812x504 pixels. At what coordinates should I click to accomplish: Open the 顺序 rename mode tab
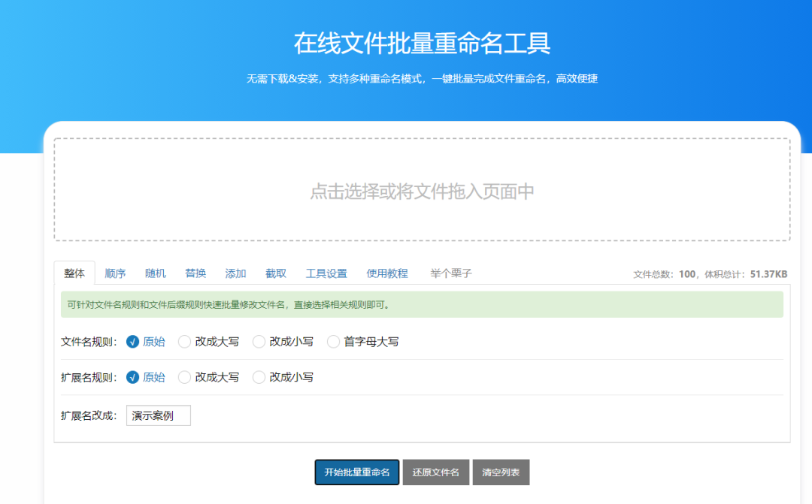point(114,273)
